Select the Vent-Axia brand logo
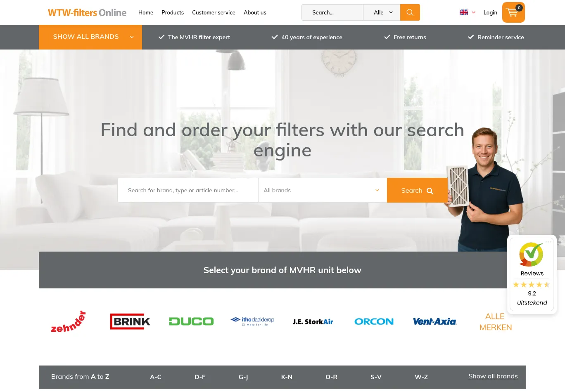 [x=435, y=321]
